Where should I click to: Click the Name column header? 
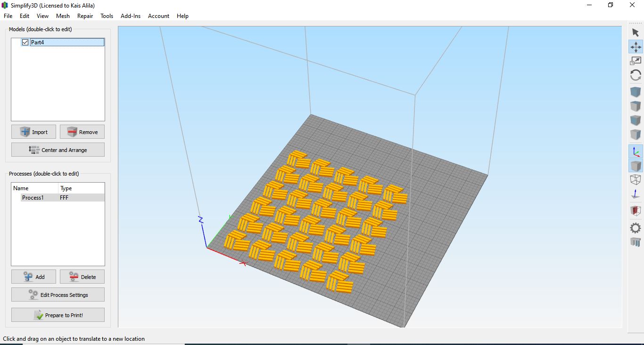(x=35, y=188)
